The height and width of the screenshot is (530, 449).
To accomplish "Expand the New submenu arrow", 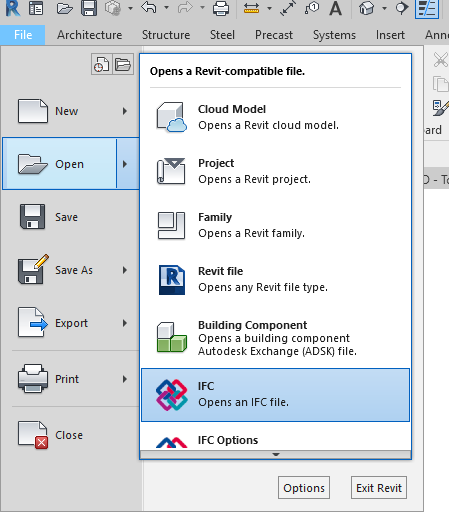I will [125, 111].
